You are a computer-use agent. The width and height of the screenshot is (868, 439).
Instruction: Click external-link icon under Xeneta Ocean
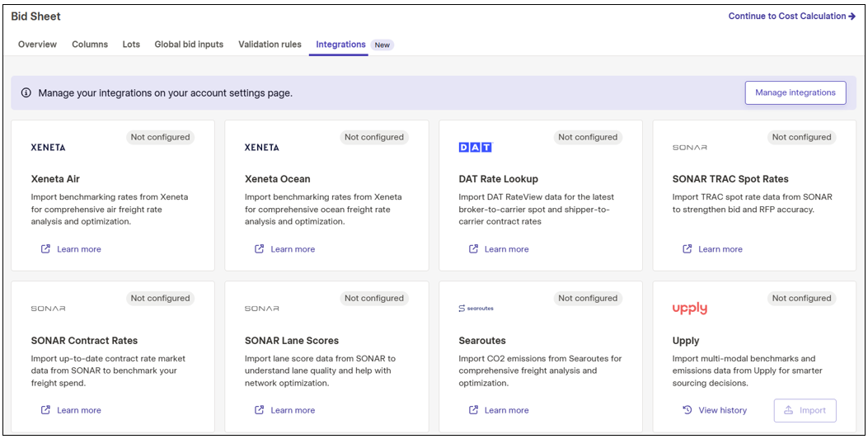[x=259, y=249]
